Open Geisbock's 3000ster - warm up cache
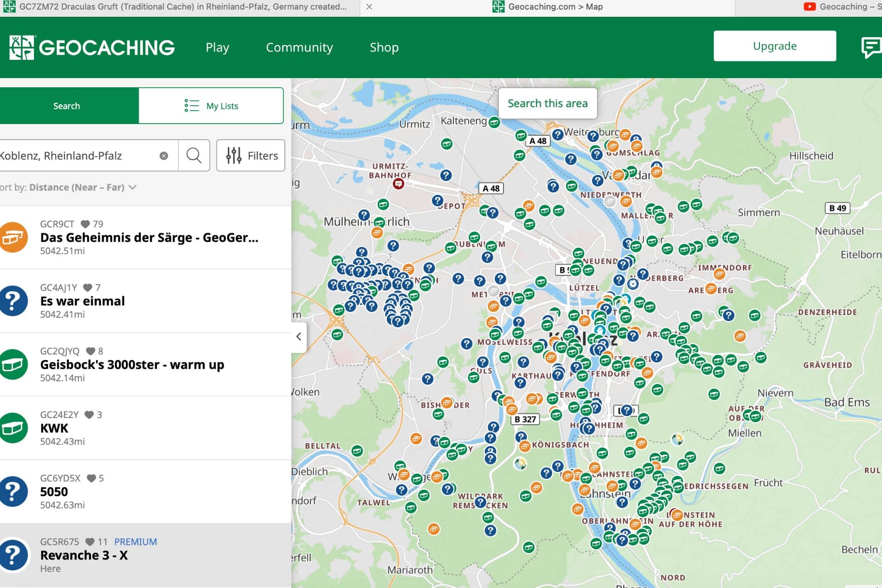The height and width of the screenshot is (588, 882). [x=132, y=365]
